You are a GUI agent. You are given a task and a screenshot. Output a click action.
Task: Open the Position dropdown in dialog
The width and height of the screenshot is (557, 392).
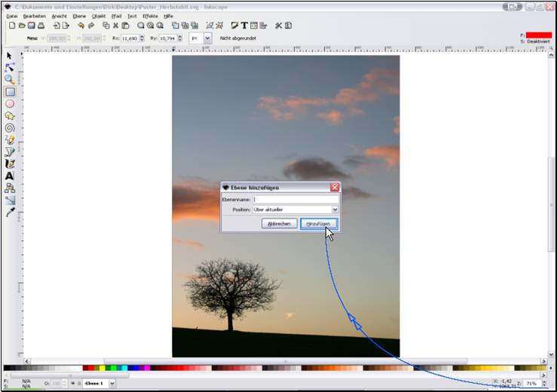pyautogui.click(x=335, y=210)
